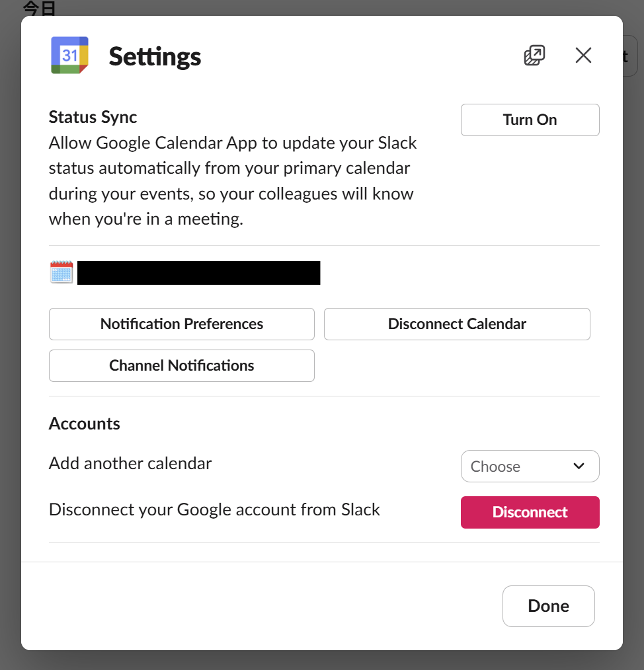Image resolution: width=644 pixels, height=670 pixels.
Task: Click the calendar emoji icon
Action: [61, 272]
